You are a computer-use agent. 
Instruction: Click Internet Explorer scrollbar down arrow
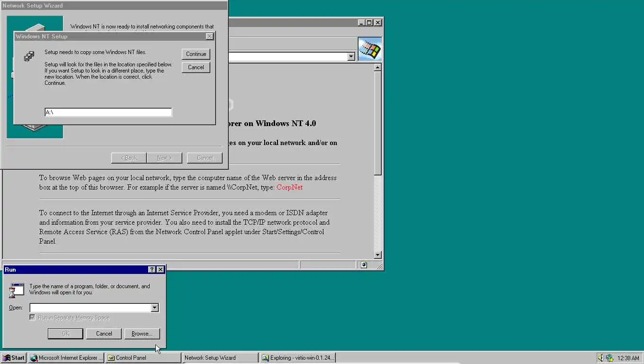(x=377, y=255)
